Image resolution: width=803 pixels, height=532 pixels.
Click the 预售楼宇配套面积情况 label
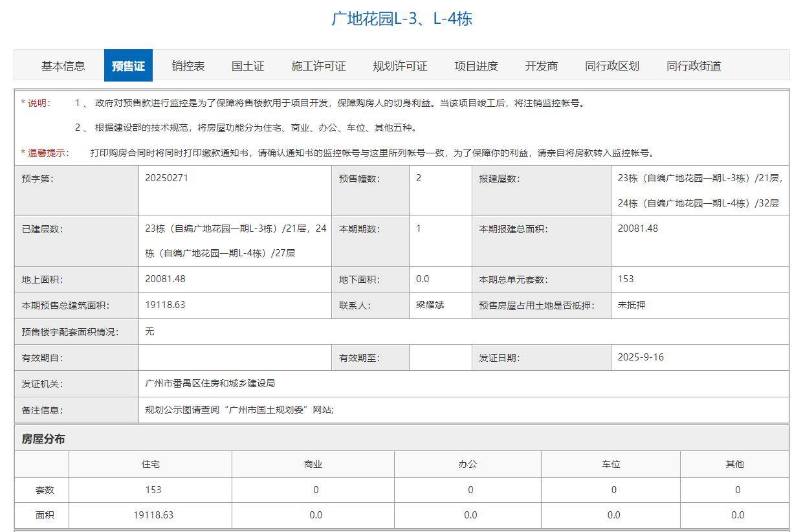(x=70, y=332)
